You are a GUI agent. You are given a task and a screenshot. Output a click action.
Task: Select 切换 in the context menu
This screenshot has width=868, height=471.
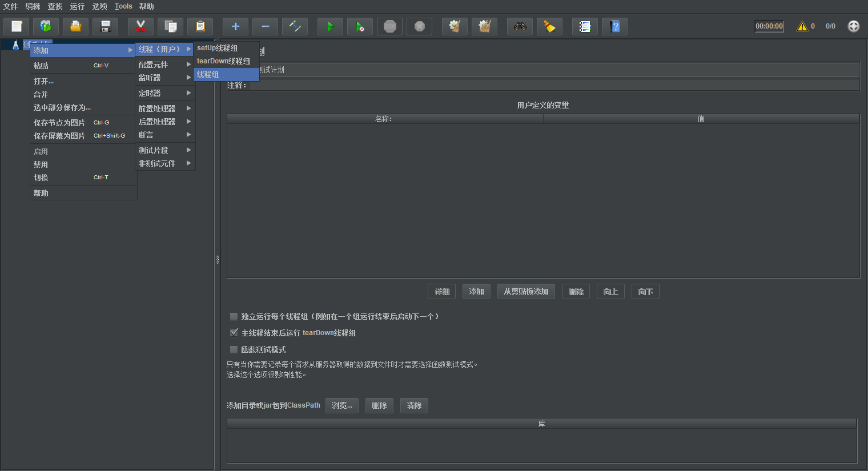pos(83,178)
